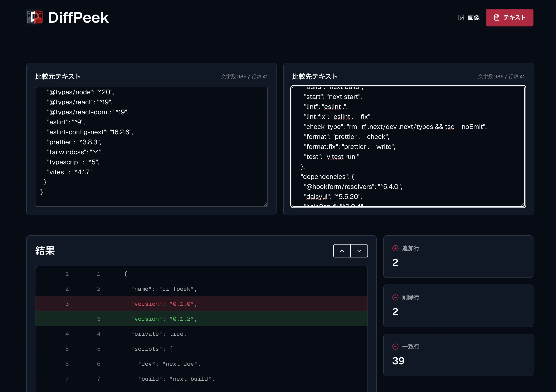Click the 削除行 label

(411, 297)
